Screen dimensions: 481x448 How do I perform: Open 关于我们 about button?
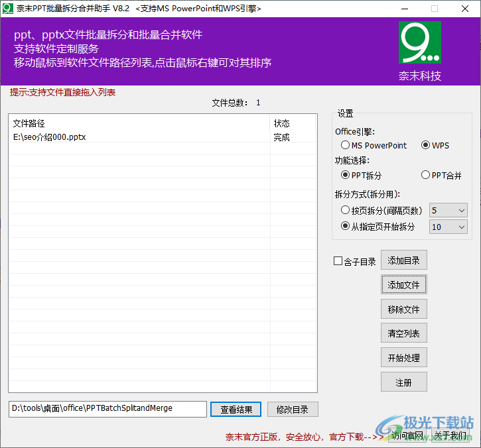[x=450, y=435]
